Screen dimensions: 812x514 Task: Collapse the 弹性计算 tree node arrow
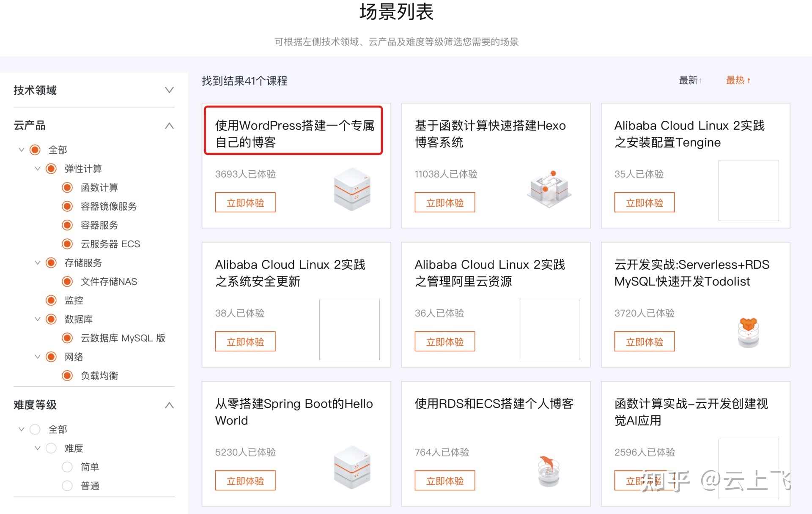[x=38, y=169]
